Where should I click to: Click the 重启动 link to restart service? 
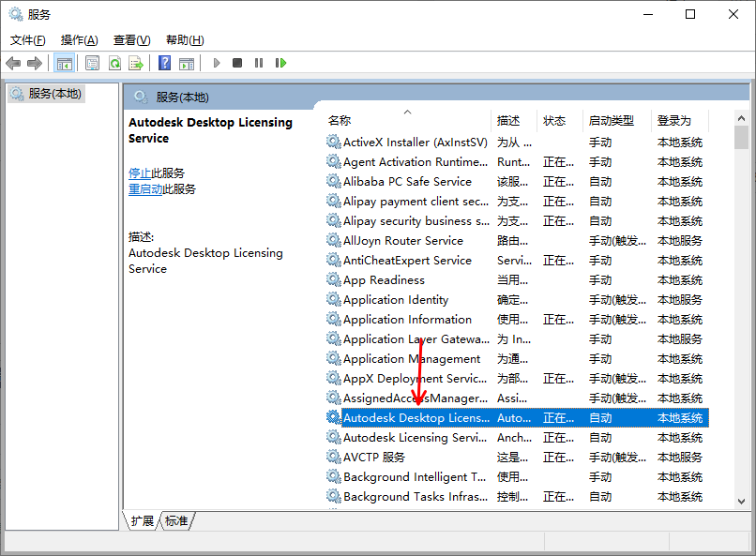click(145, 188)
